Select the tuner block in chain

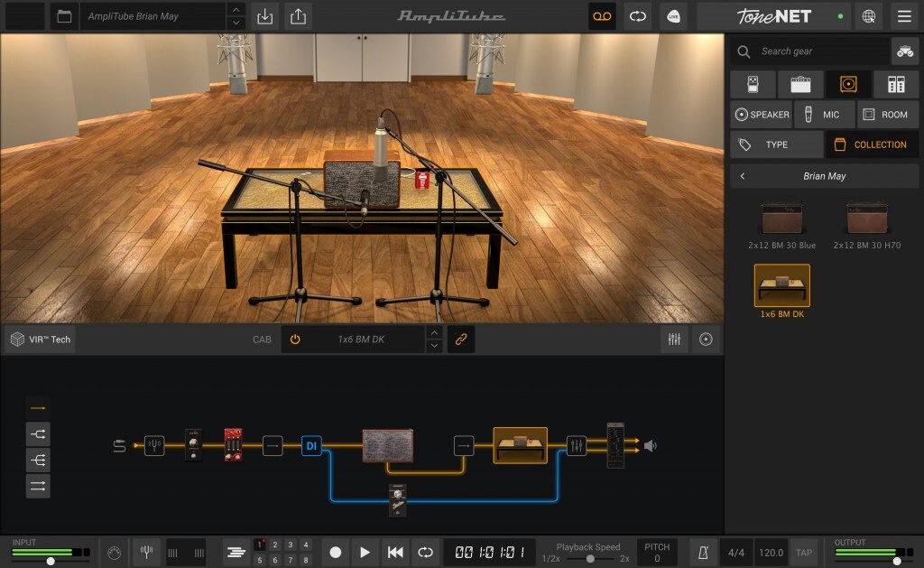click(154, 445)
